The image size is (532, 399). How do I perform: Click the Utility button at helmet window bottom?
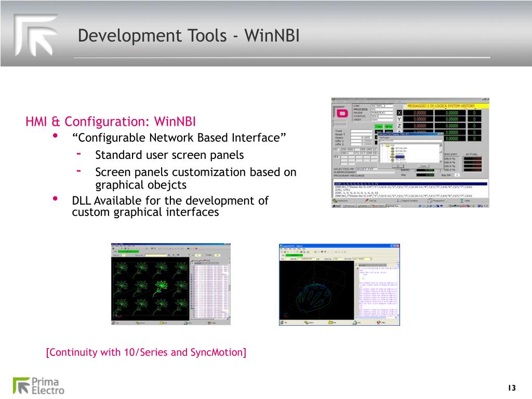[381, 322]
